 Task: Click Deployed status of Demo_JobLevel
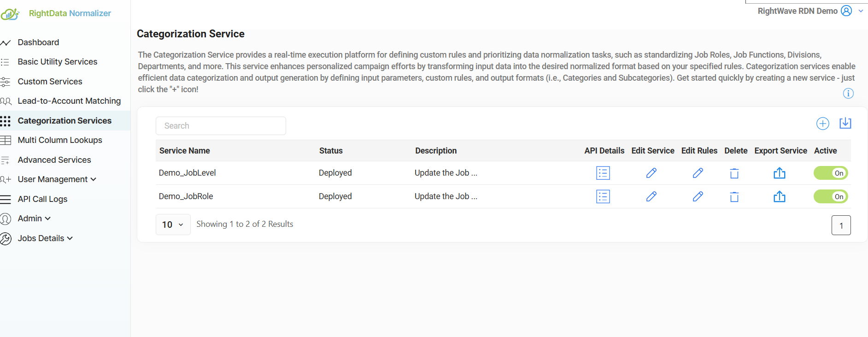[335, 173]
